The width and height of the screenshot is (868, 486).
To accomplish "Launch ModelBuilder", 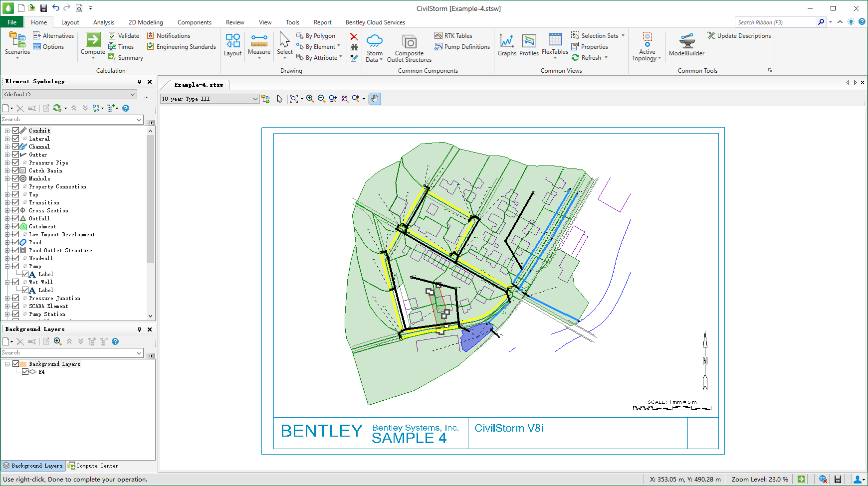I will point(687,45).
